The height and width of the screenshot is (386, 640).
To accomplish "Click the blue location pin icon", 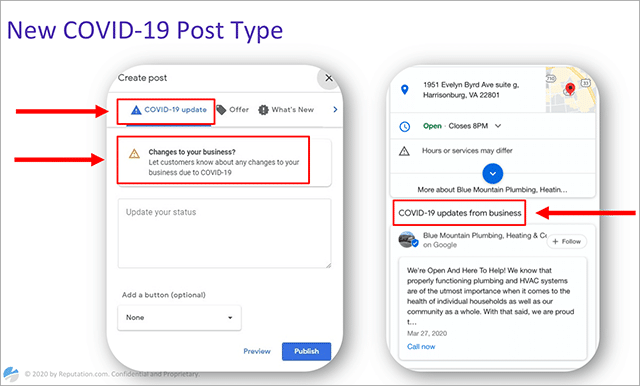I will (404, 90).
